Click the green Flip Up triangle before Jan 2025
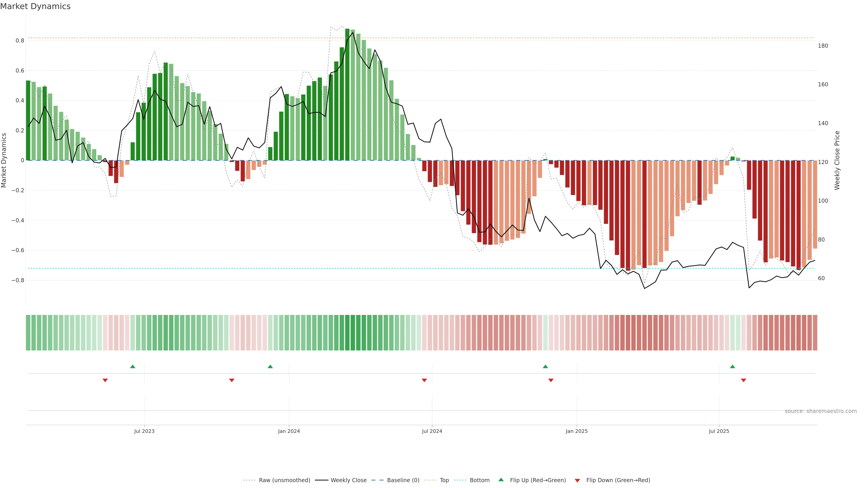Screen dimensions: 868x488 coord(545,366)
